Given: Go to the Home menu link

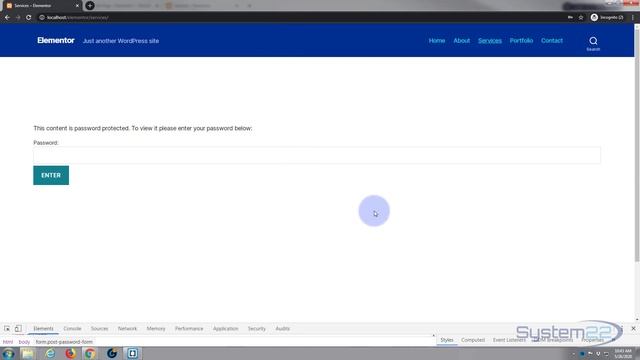Looking at the screenshot, I should click(437, 40).
